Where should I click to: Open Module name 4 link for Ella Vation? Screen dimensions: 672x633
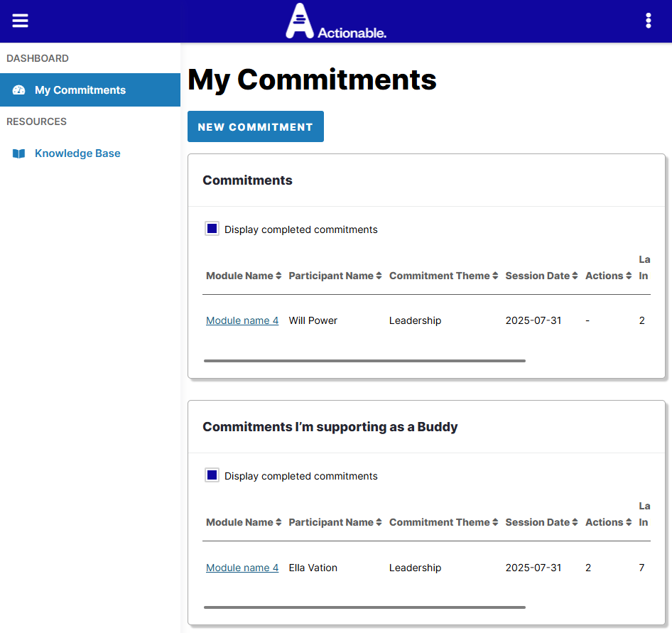pyautogui.click(x=242, y=568)
